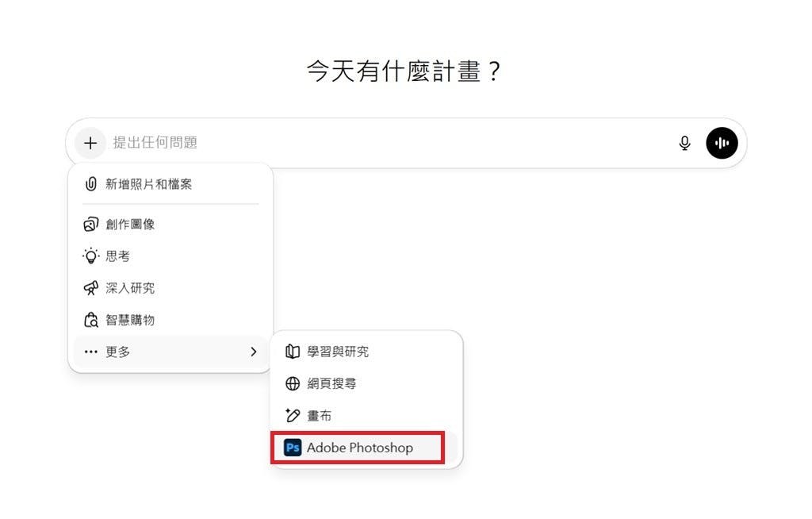Expand the 更多 submenu chevron arrow
The image size is (812, 519).
click(x=254, y=352)
